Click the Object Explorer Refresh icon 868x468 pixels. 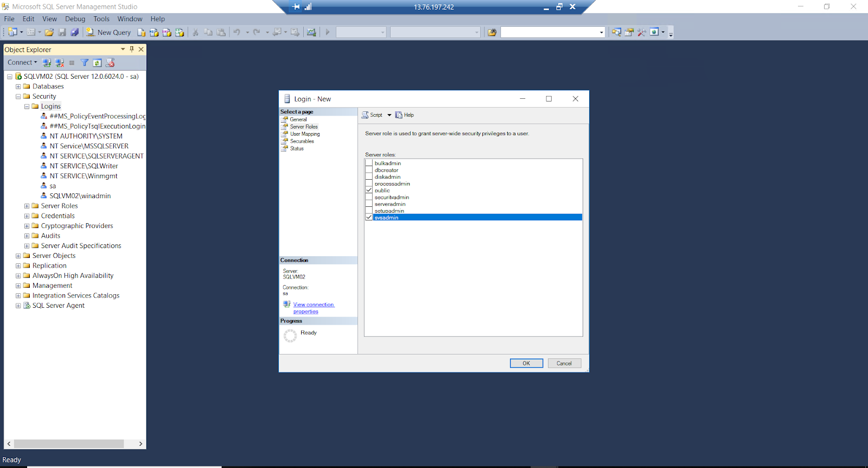click(x=97, y=62)
